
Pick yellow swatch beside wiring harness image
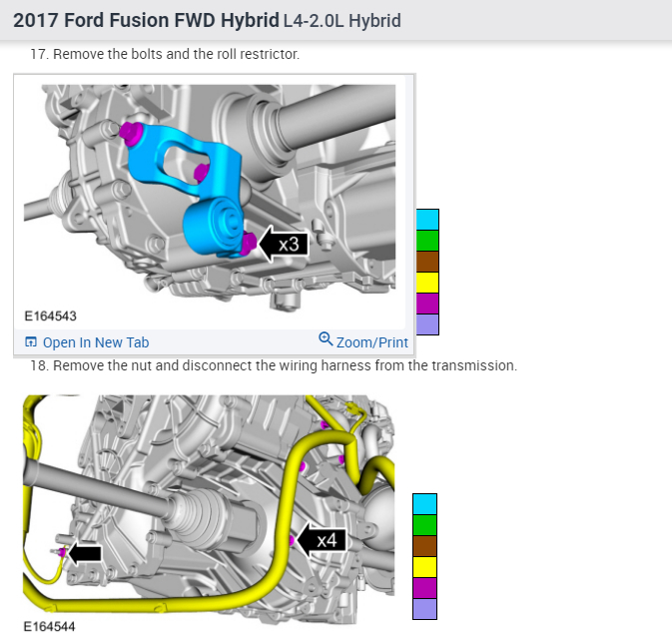point(424,567)
